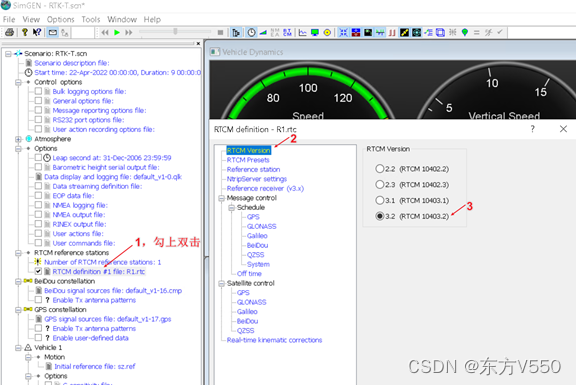The image size is (576, 385).
Task: Click the blue RTCM toolbar icon
Action: [x=287, y=32]
